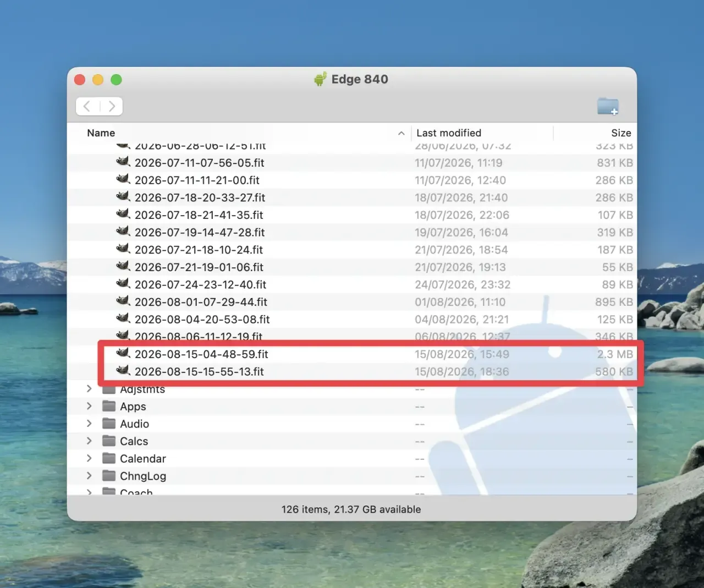Sort by the Last modified column header

(449, 133)
